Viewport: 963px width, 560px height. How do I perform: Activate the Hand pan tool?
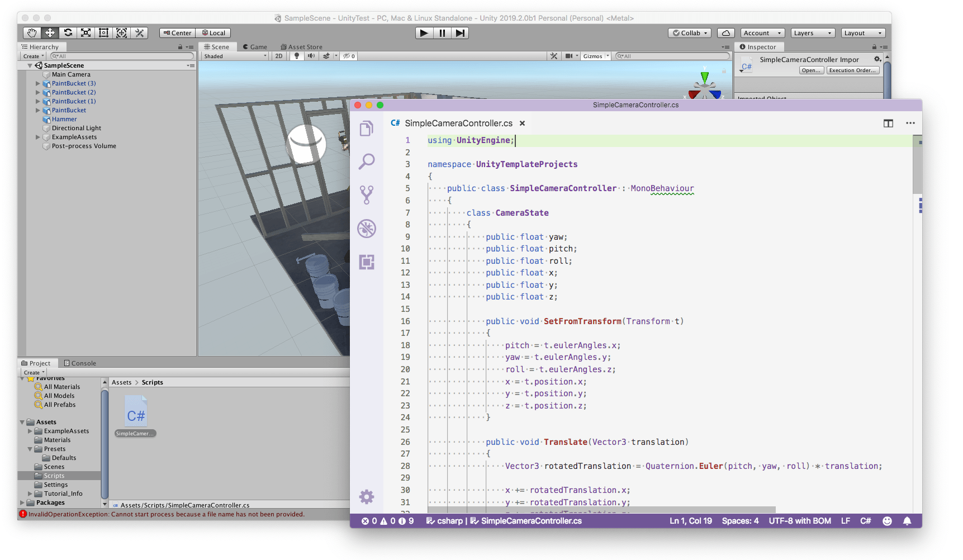point(31,33)
